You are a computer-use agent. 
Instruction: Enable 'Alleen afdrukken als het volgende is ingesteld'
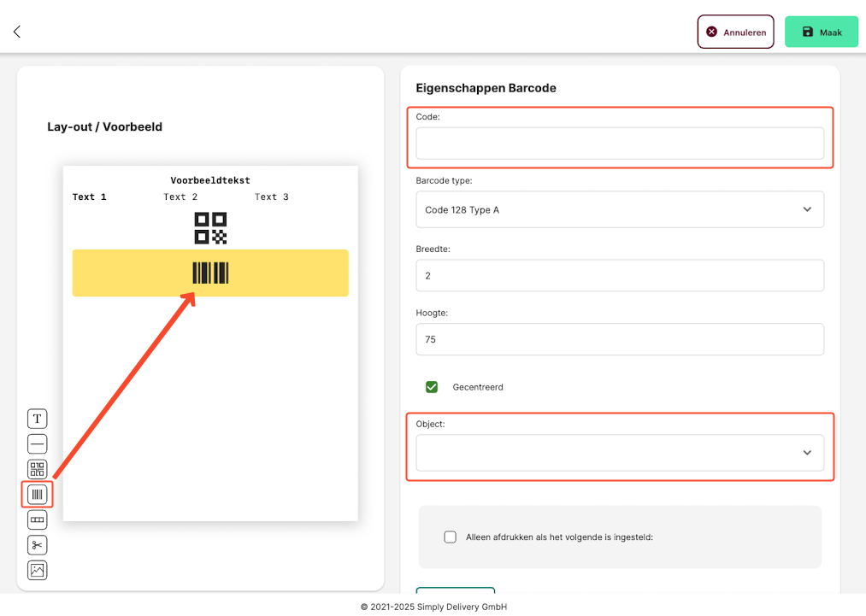tap(451, 537)
